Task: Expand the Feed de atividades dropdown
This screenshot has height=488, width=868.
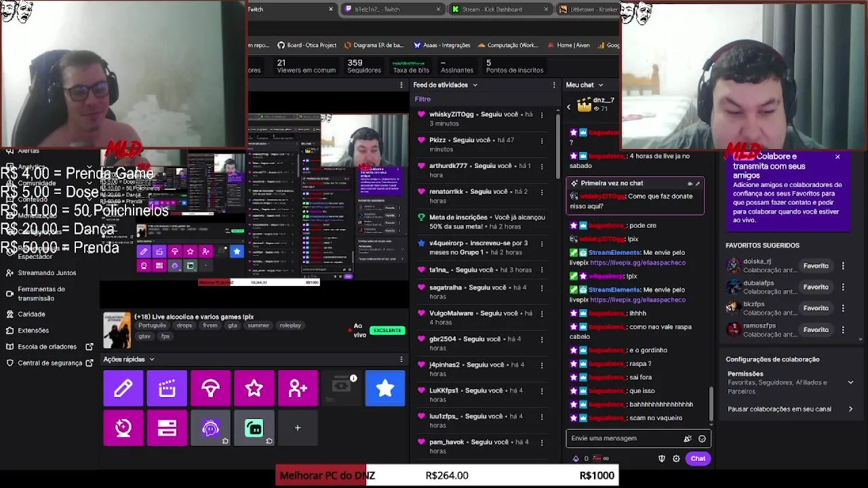Action: click(x=446, y=85)
